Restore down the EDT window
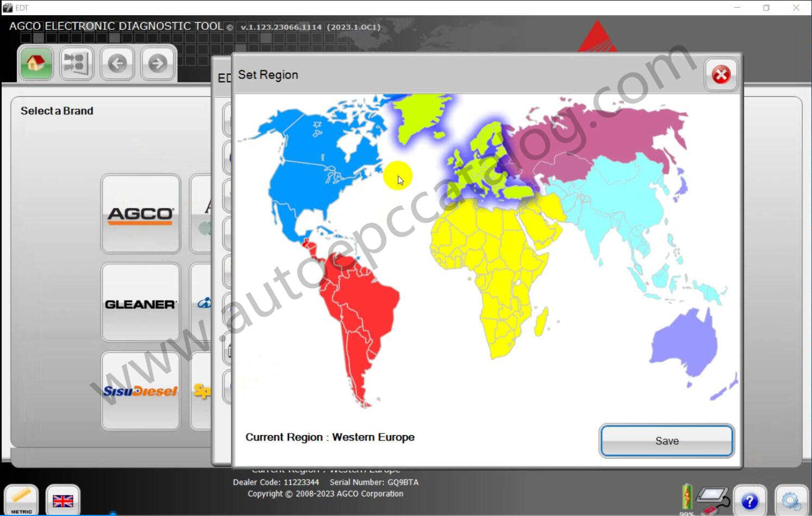This screenshot has width=812, height=516. 766,8
